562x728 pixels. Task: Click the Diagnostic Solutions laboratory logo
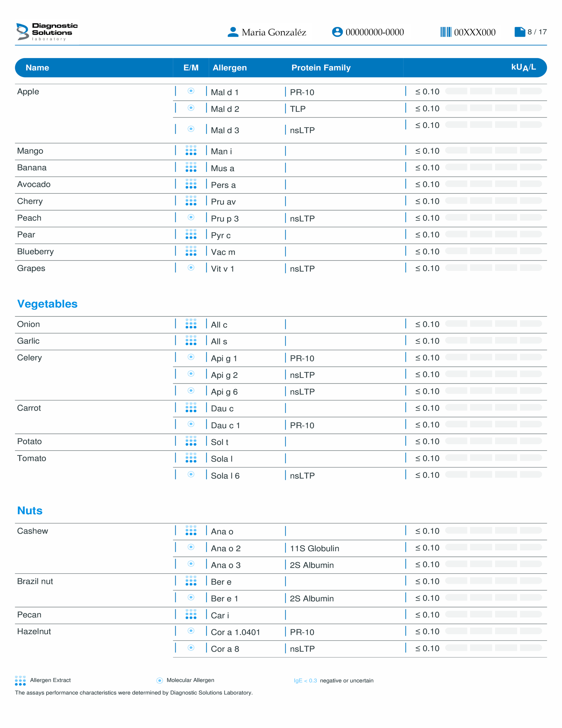click(47, 32)
